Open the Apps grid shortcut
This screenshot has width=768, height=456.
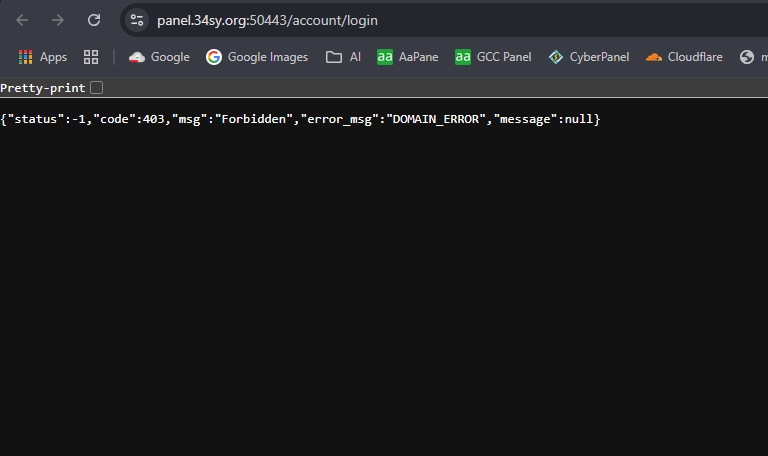(43, 57)
